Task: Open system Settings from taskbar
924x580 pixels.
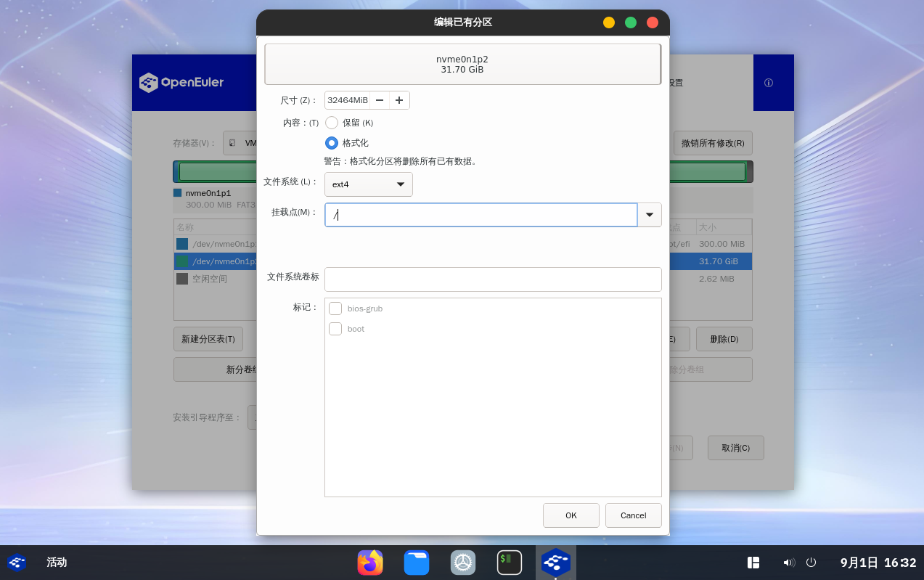Action: (463, 563)
